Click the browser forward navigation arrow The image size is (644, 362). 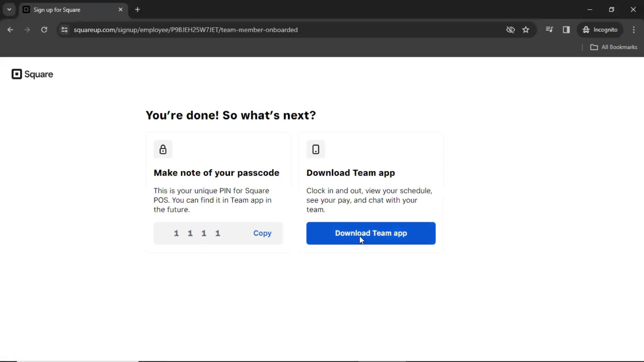[x=26, y=29]
